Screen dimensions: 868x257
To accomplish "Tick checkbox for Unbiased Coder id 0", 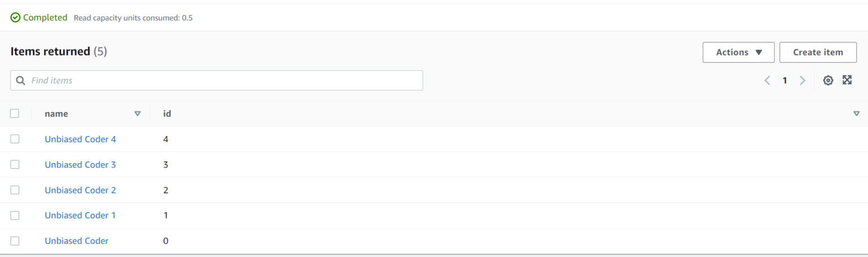I will (x=15, y=241).
